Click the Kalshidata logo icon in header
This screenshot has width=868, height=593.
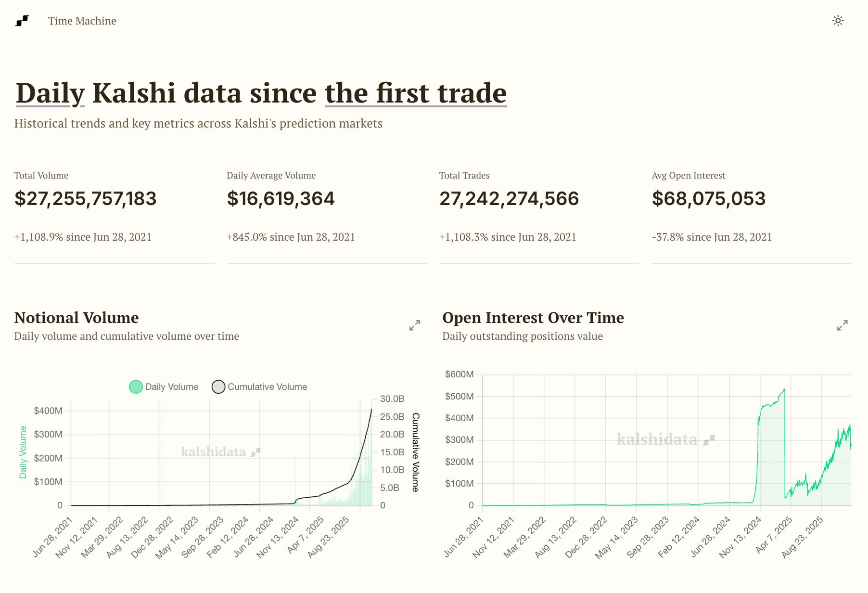pyautogui.click(x=22, y=21)
